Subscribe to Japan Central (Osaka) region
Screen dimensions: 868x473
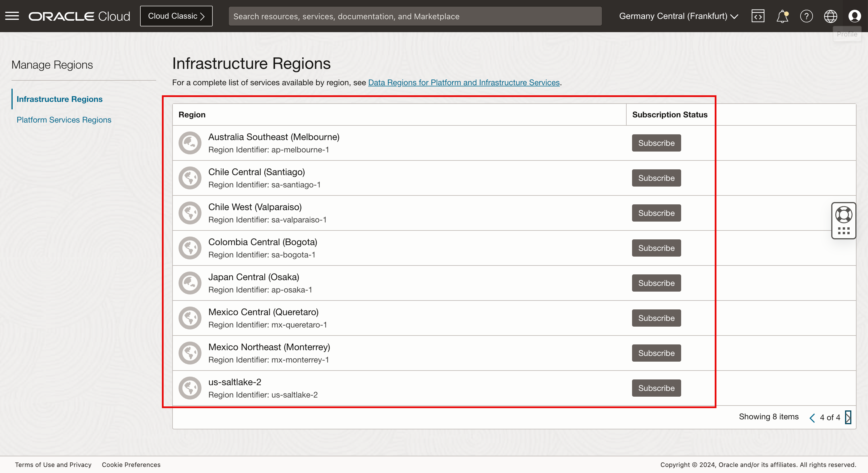[x=656, y=283]
